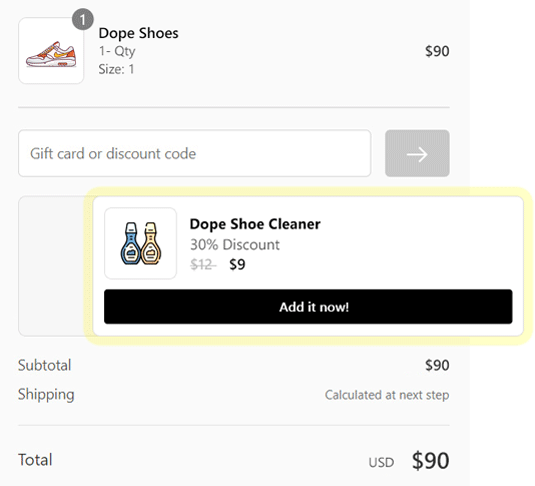Image resolution: width=535 pixels, height=486 pixels.
Task: Select the Dope Shoe Cleaner product title
Action: [x=255, y=224]
